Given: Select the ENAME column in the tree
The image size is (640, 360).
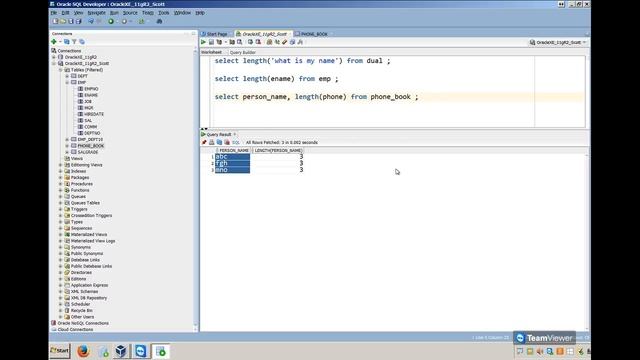Looking at the screenshot, I should point(91,95).
